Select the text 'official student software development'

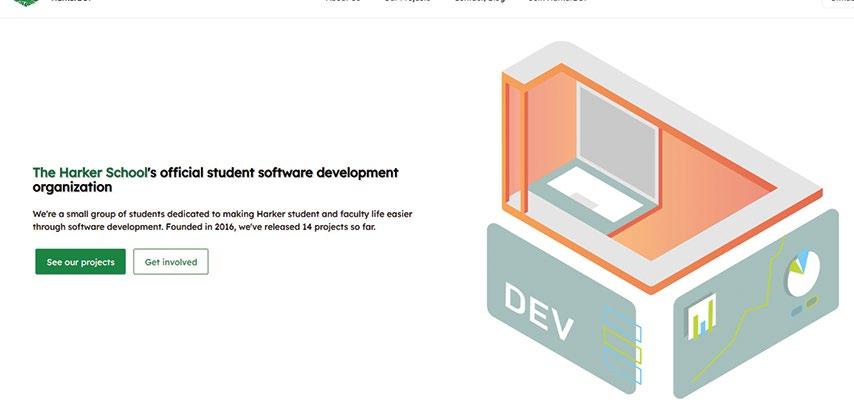click(279, 173)
